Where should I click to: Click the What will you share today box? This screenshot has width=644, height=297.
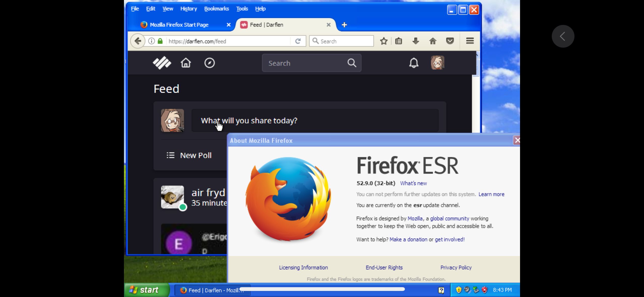tap(315, 120)
